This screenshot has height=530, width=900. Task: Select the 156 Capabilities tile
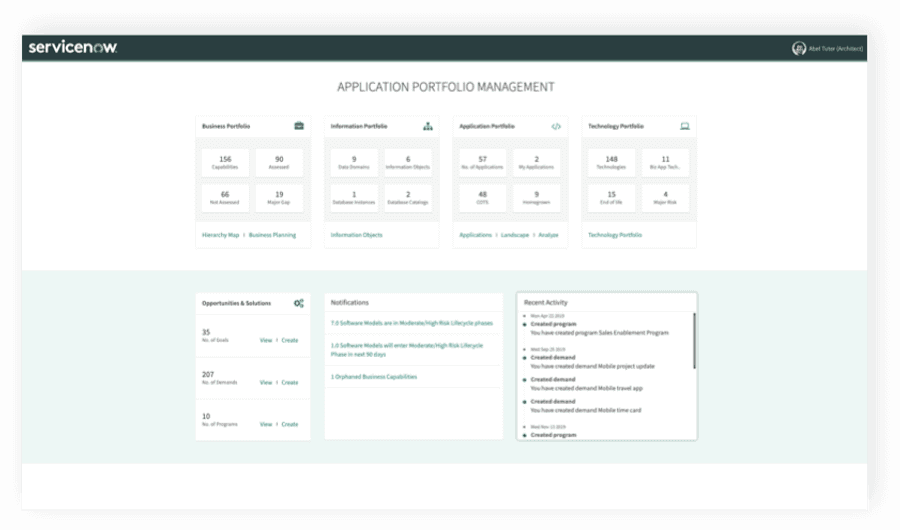[225, 163]
